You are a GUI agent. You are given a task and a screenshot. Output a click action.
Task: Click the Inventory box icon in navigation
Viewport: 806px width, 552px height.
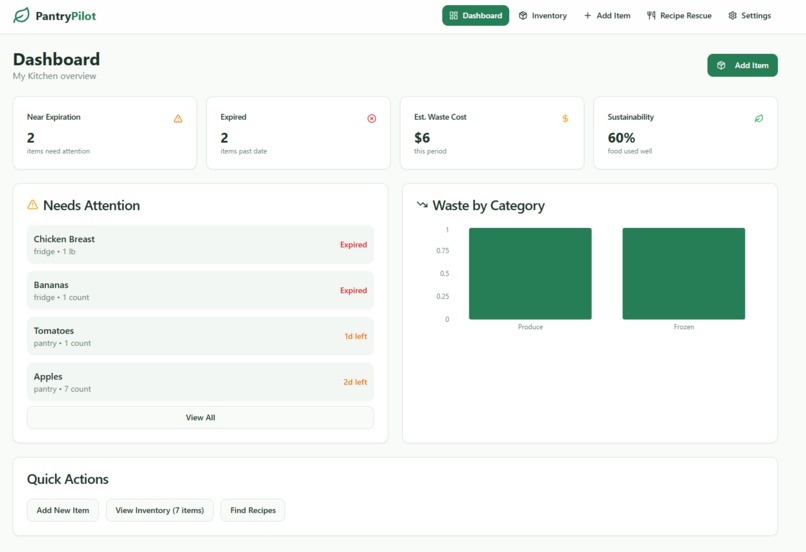[x=523, y=15]
